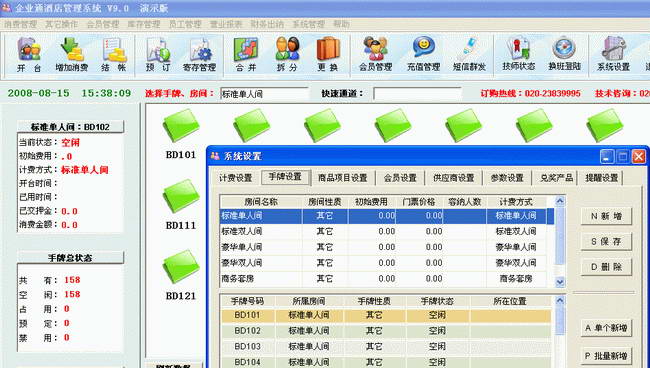Switch to the 参数设置 tab
This screenshot has height=368, width=650.
[x=507, y=178]
